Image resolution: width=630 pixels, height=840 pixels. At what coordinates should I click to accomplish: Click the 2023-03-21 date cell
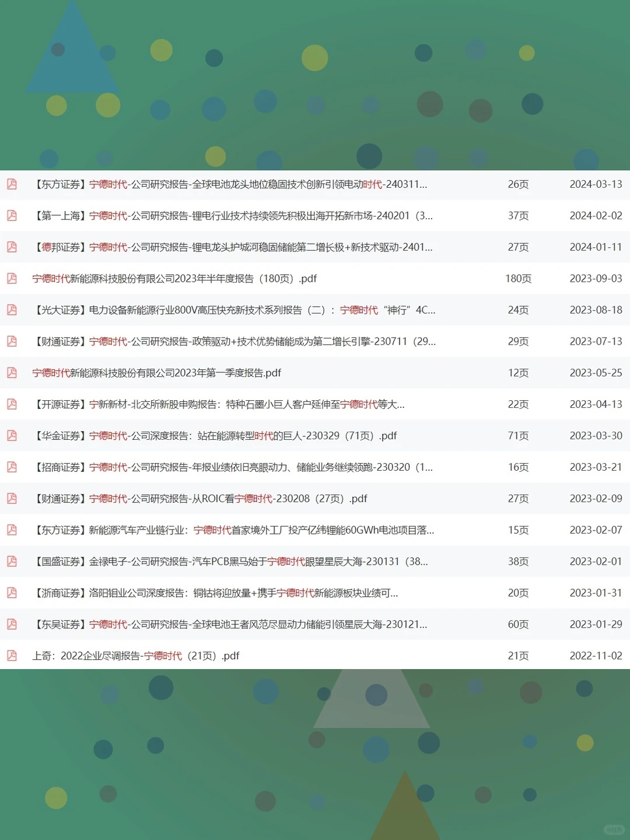tap(596, 467)
